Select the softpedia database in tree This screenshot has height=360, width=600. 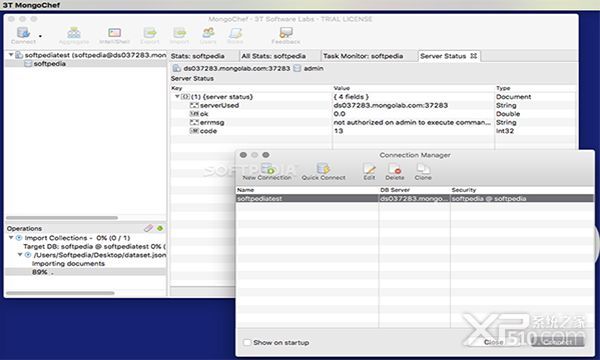(49, 64)
